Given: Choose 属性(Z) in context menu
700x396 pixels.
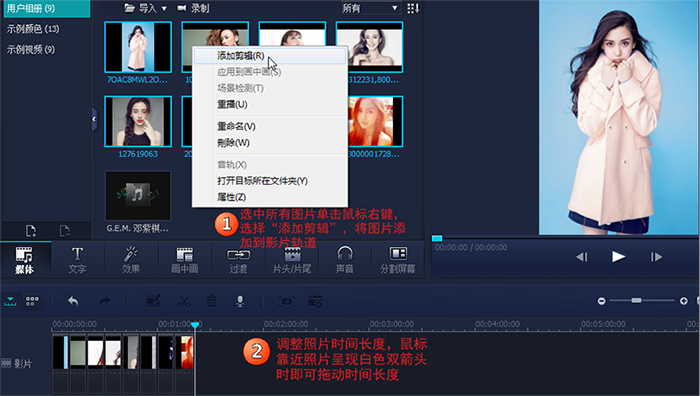Looking at the screenshot, I should tap(270, 197).
